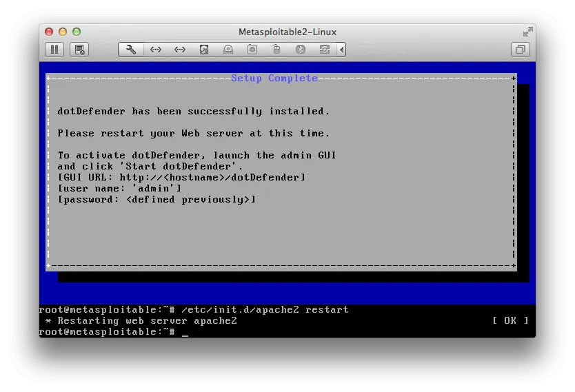Minimize the virtual machine window
The width and height of the screenshot is (575, 392).
click(x=63, y=32)
